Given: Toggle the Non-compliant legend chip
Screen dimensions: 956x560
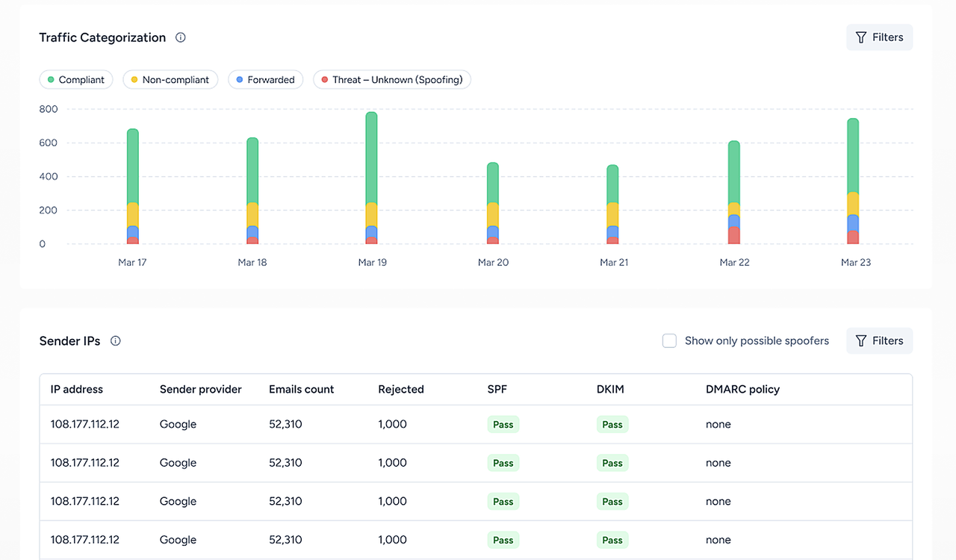Looking at the screenshot, I should point(170,80).
